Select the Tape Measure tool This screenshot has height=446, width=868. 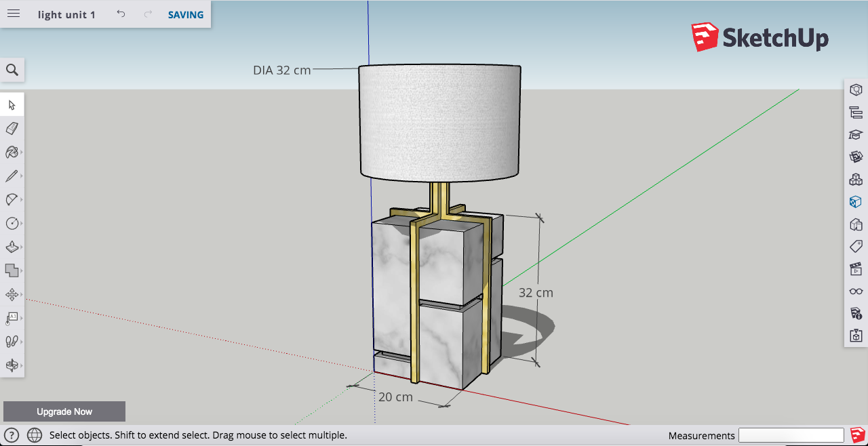(12, 318)
